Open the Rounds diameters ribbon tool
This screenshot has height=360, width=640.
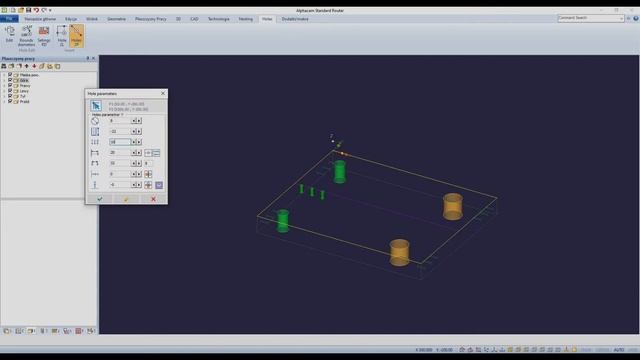[27, 36]
